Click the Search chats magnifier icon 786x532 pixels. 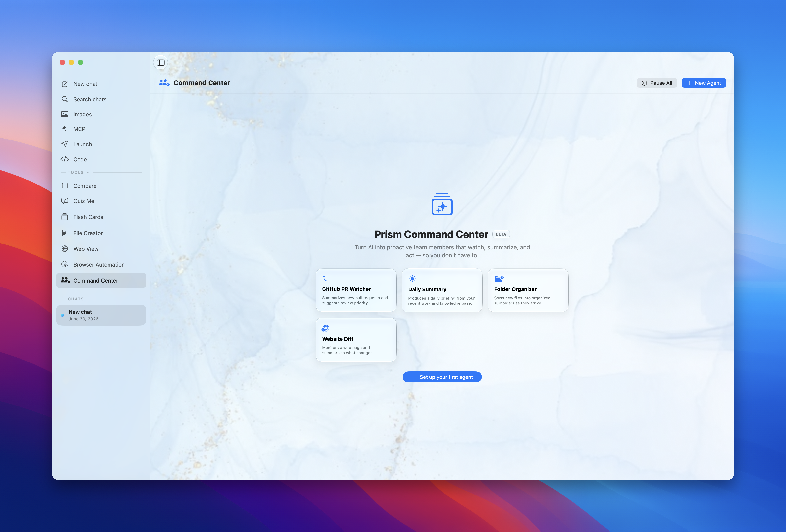pyautogui.click(x=65, y=99)
